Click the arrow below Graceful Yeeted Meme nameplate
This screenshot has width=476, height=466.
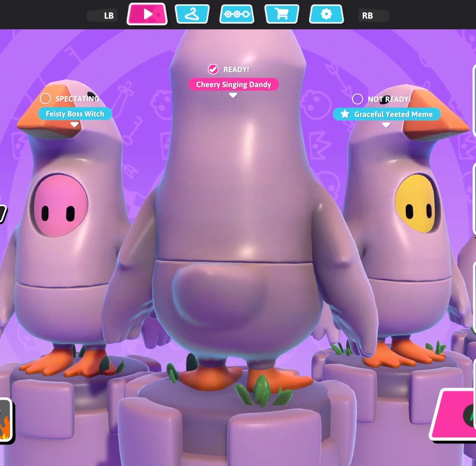(x=386, y=125)
